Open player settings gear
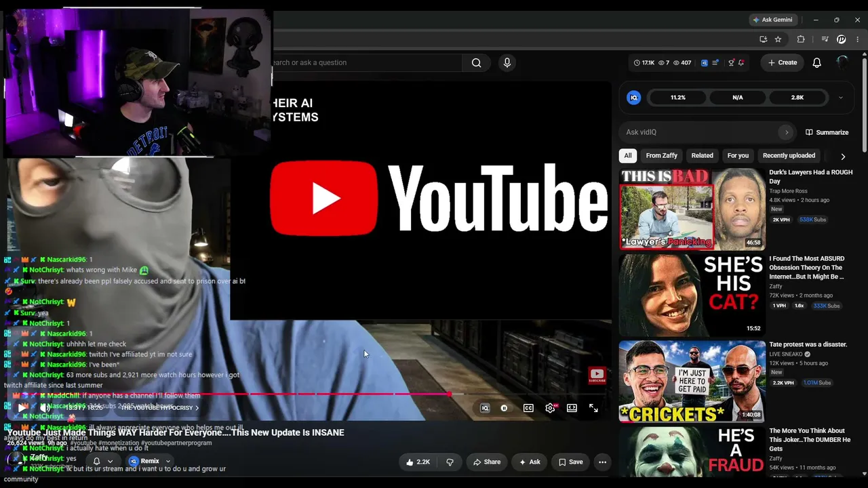This screenshot has width=868, height=488. click(550, 408)
